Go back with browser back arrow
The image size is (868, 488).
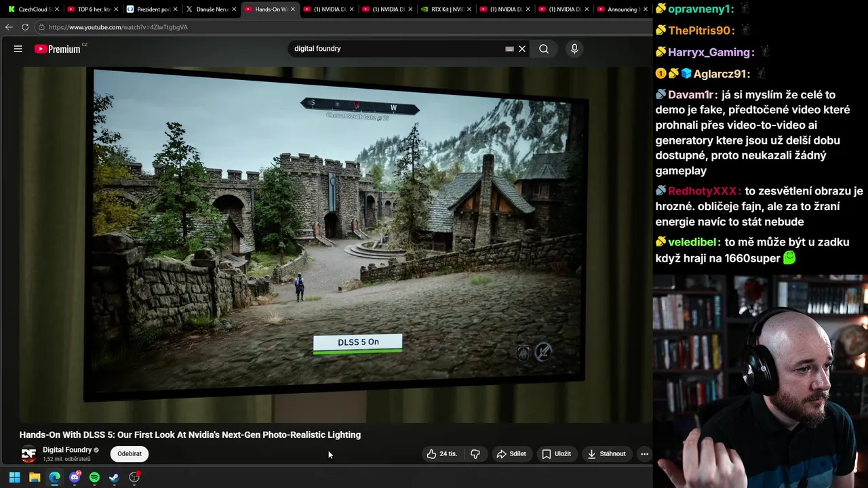coord(9,27)
